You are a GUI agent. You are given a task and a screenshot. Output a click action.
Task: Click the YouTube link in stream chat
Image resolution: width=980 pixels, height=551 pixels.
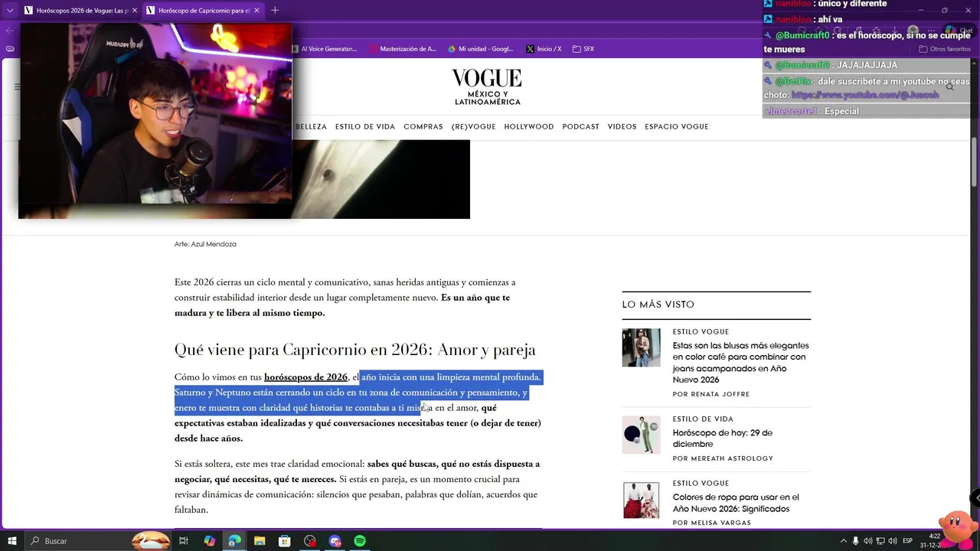[865, 96]
